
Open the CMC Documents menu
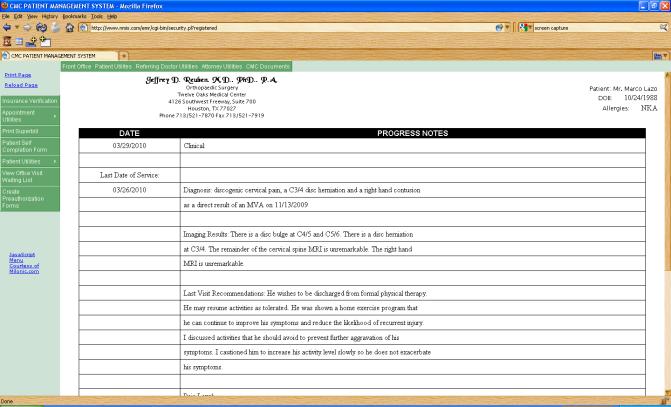[x=267, y=66]
